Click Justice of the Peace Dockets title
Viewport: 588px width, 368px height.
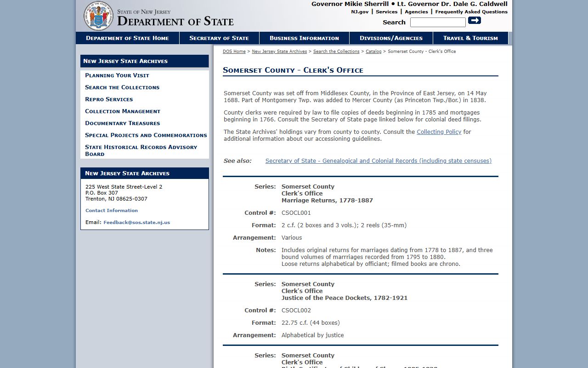[x=345, y=298]
